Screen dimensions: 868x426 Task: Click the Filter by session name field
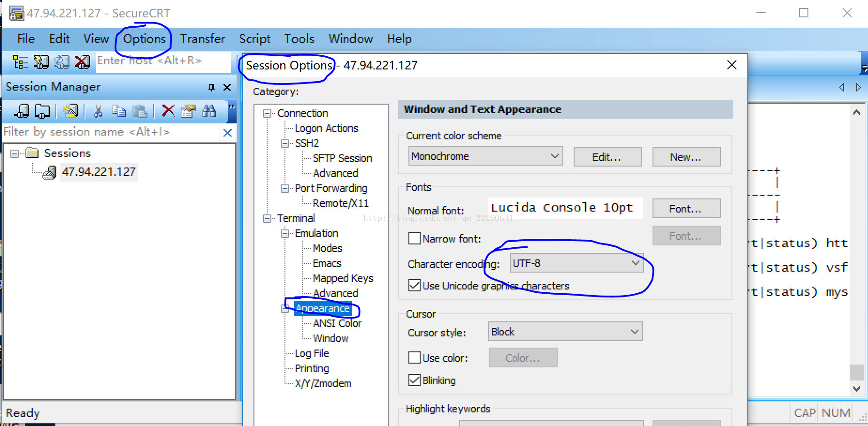pyautogui.click(x=111, y=132)
